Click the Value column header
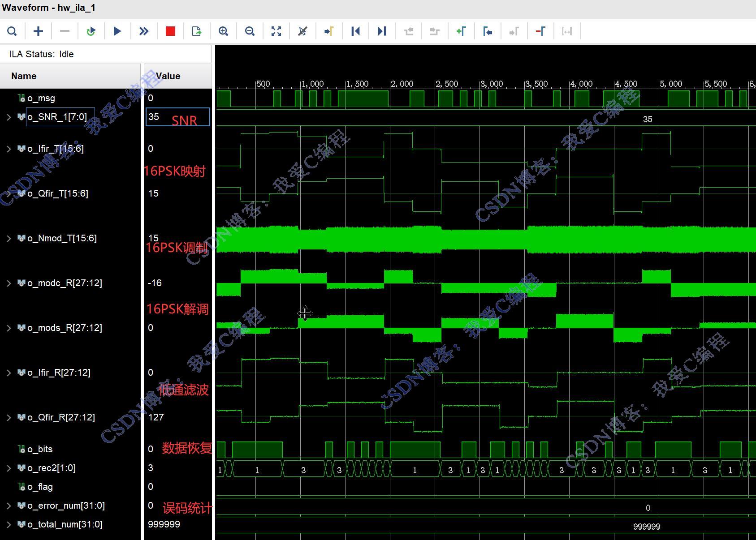The image size is (756, 540). tap(178, 76)
